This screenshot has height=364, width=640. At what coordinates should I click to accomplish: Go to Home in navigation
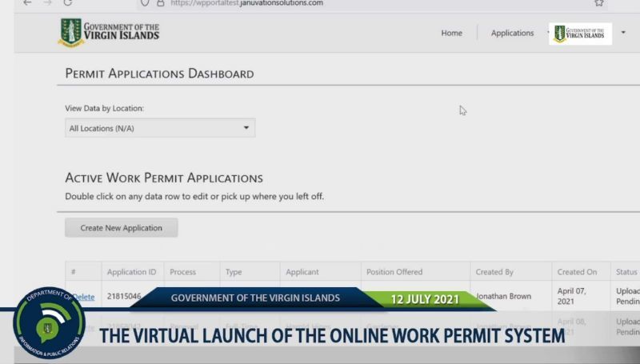point(451,33)
